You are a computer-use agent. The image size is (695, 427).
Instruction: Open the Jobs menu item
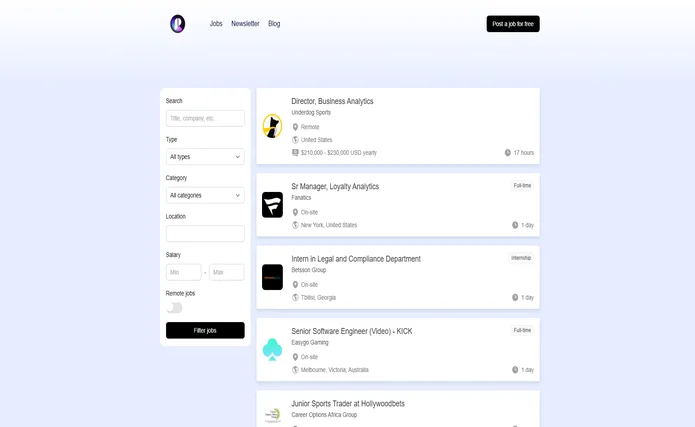click(216, 24)
